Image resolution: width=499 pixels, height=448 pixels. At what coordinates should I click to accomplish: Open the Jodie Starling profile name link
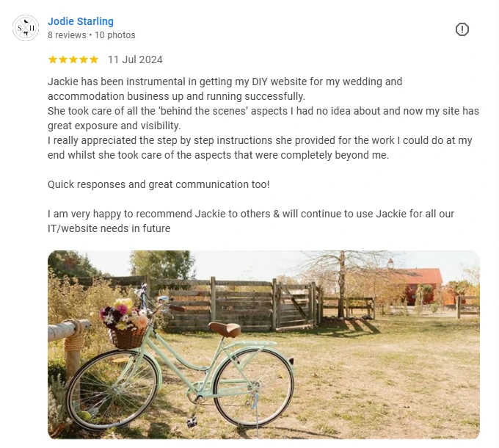tap(81, 21)
